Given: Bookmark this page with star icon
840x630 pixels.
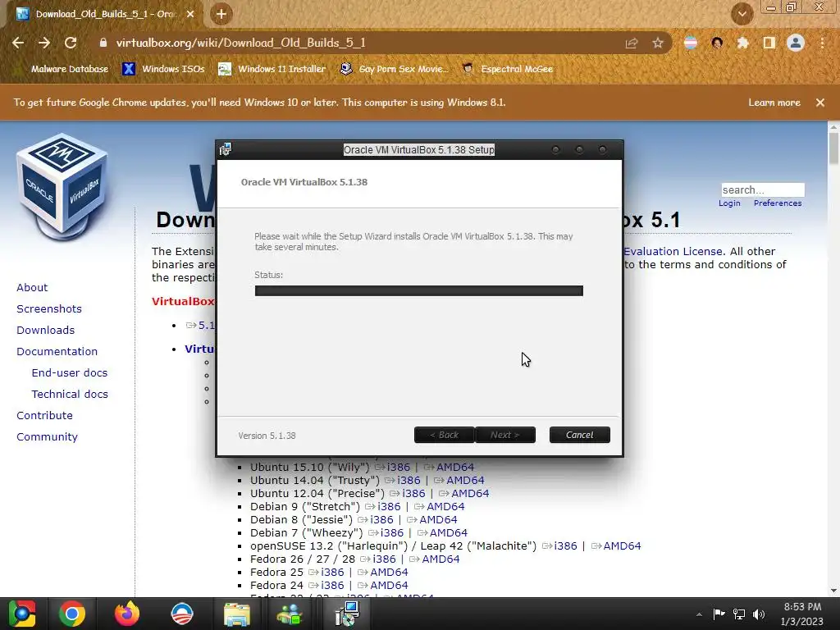Looking at the screenshot, I should [658, 43].
